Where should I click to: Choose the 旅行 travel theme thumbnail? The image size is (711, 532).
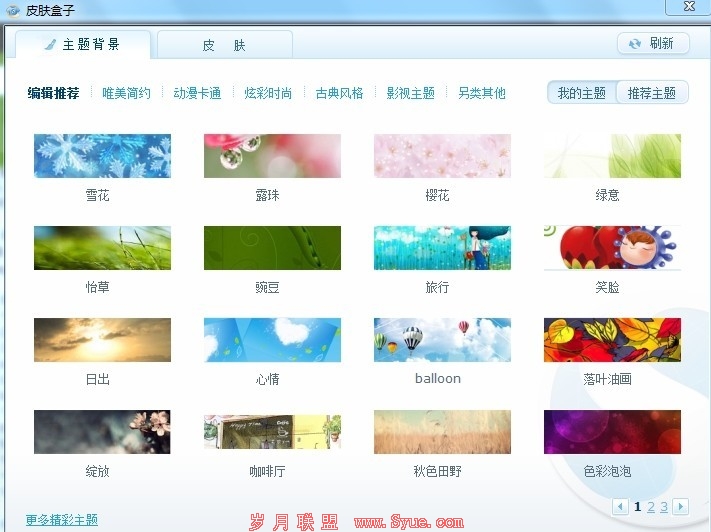coord(442,248)
